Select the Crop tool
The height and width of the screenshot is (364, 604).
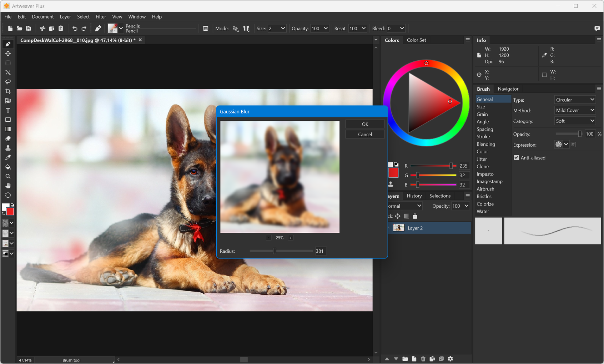click(x=8, y=91)
